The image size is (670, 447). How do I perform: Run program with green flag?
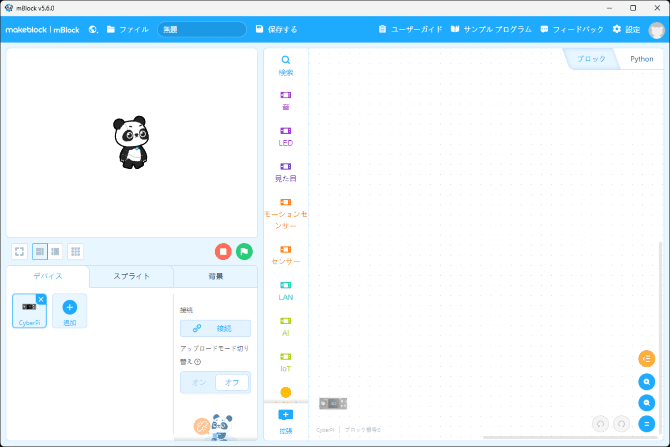click(244, 251)
